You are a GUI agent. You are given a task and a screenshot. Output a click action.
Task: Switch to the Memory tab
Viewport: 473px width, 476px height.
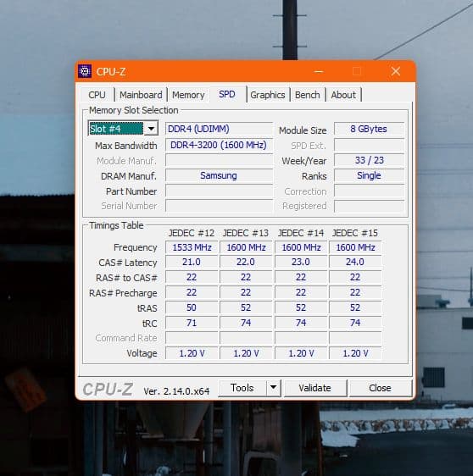point(188,95)
